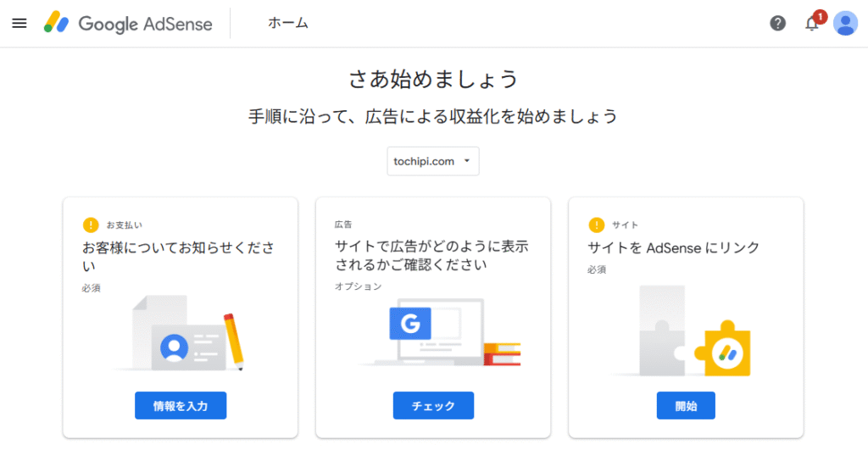Expand the tochipi.com site dropdown

pos(433,161)
